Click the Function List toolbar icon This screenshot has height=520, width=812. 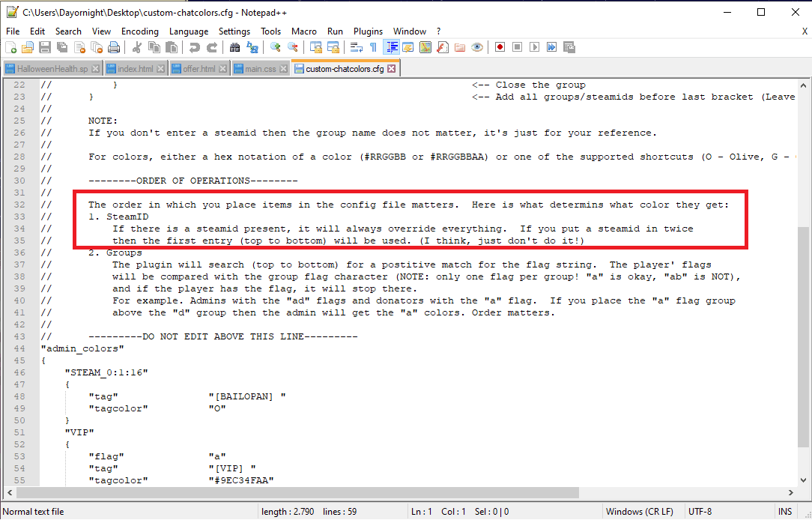(x=442, y=47)
